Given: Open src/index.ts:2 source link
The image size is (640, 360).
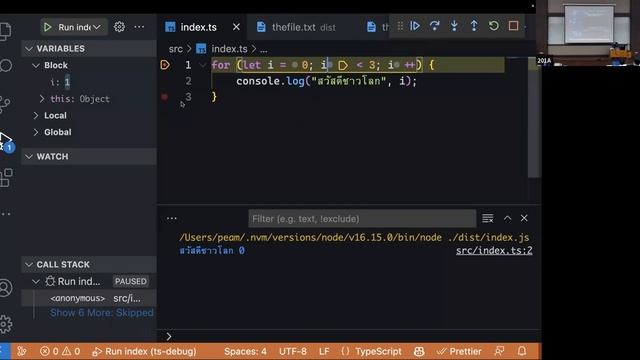Looking at the screenshot, I should pos(494,251).
